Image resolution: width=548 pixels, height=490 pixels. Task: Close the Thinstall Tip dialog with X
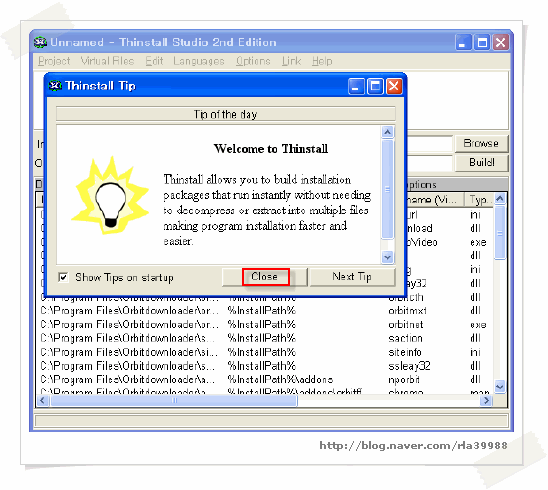[394, 86]
